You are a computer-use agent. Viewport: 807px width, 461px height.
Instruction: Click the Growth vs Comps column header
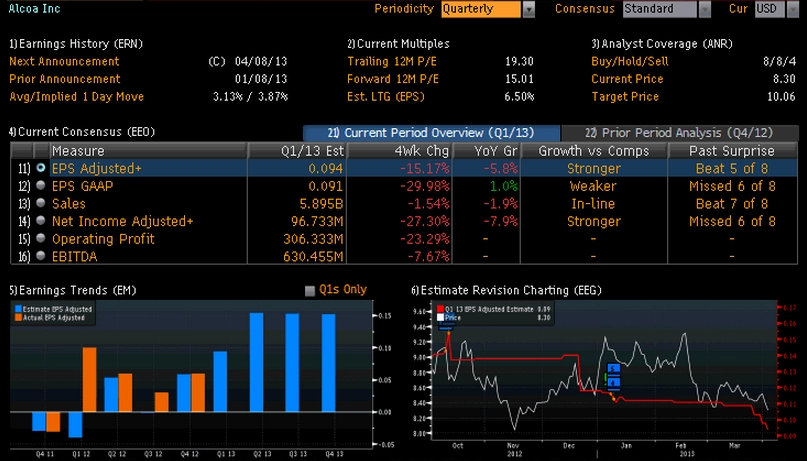[x=594, y=151]
